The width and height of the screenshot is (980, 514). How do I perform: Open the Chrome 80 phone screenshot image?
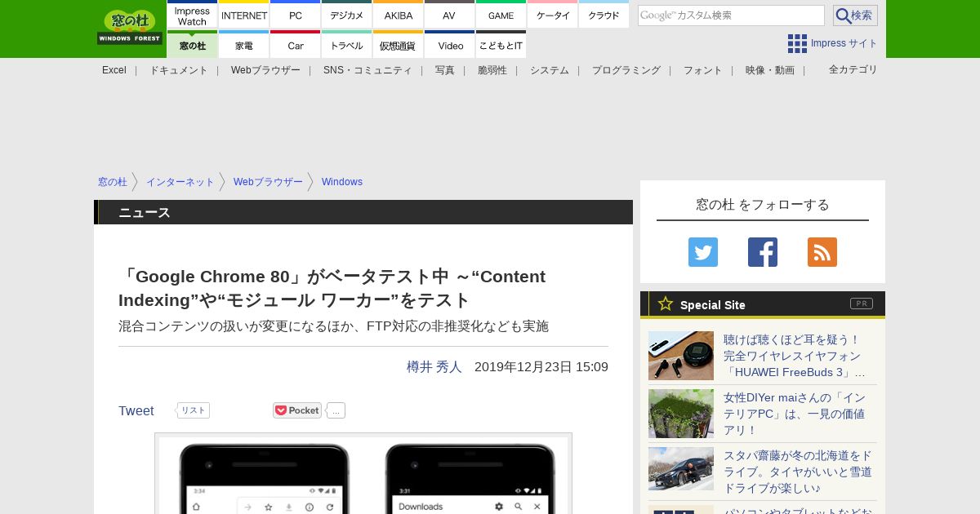363,474
